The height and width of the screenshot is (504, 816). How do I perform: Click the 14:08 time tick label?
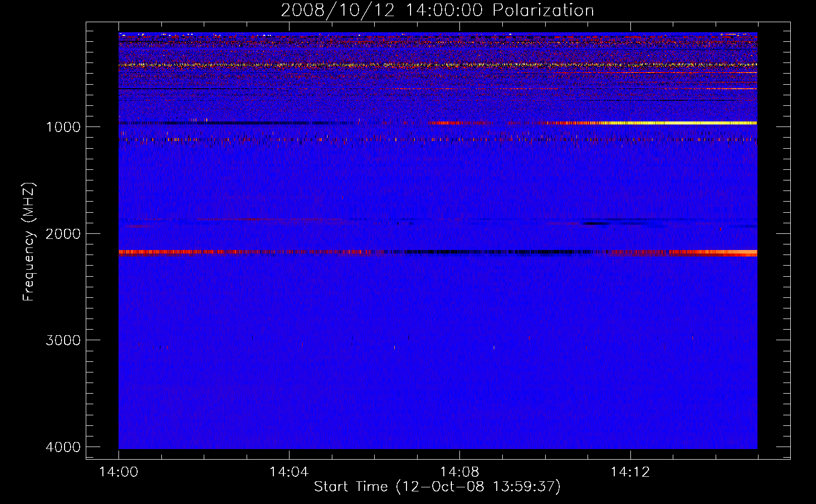(x=459, y=472)
